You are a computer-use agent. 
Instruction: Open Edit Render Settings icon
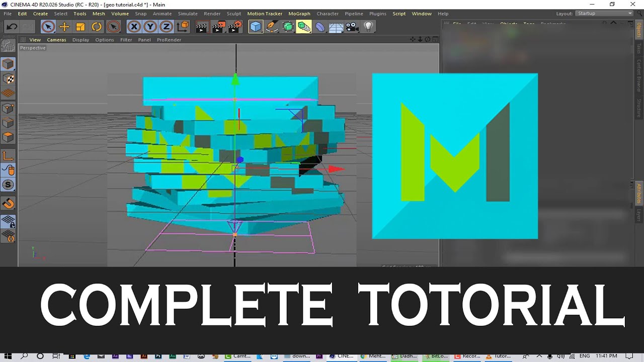click(x=235, y=27)
